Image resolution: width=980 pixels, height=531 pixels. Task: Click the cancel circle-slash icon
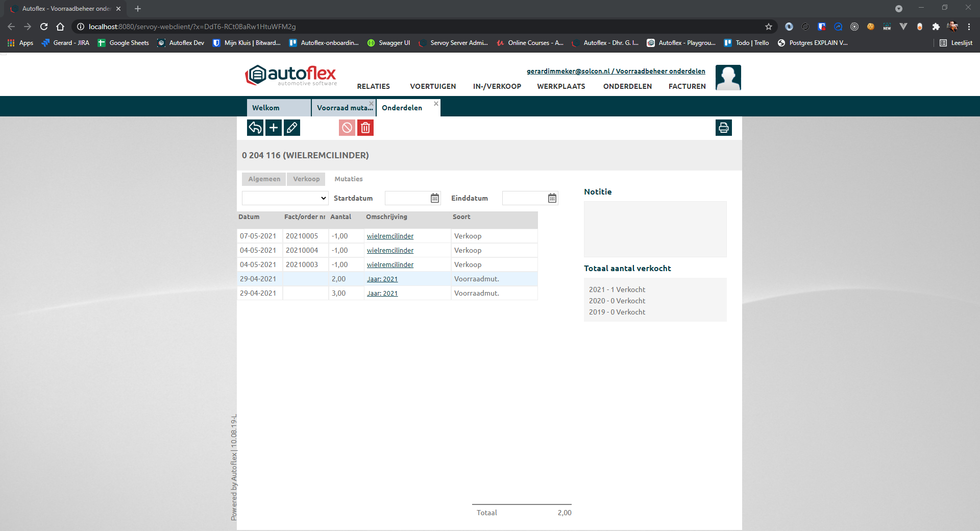[347, 128]
